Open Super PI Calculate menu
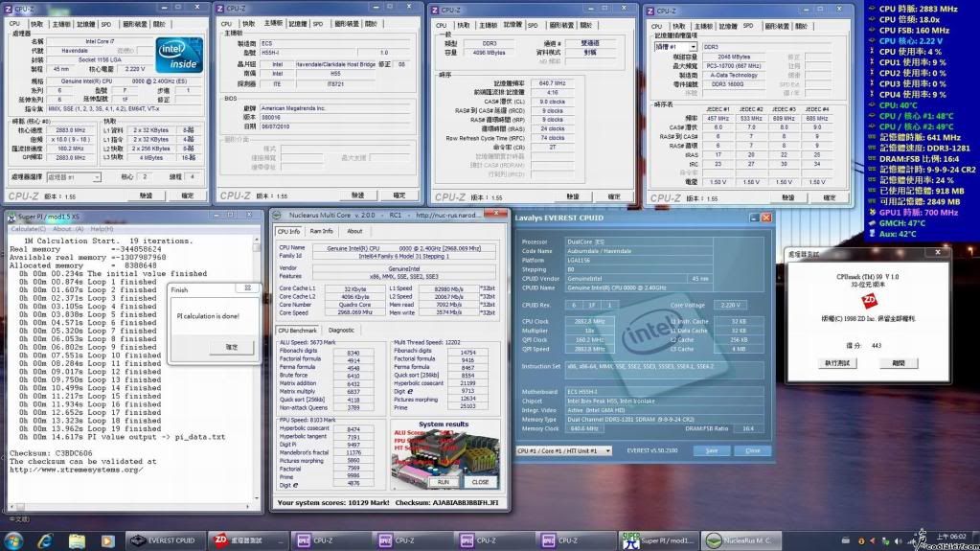 [29, 229]
